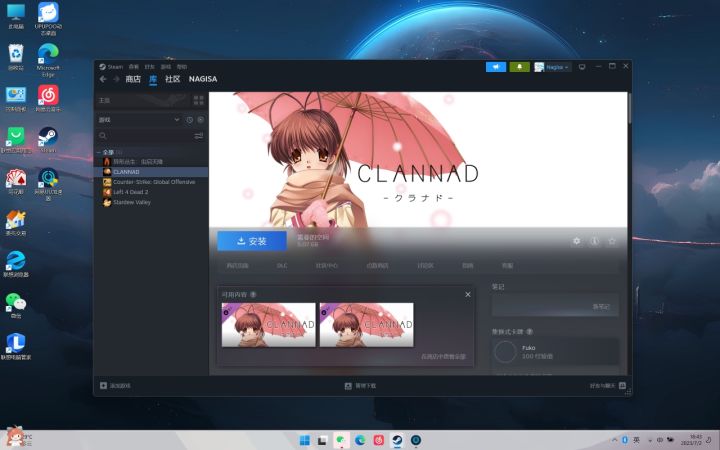Switch library to grid view icon
The image size is (720, 450).
[198, 100]
